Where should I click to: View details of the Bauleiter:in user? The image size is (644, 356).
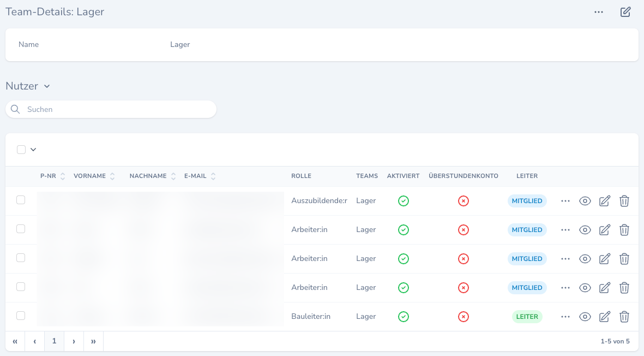point(585,317)
